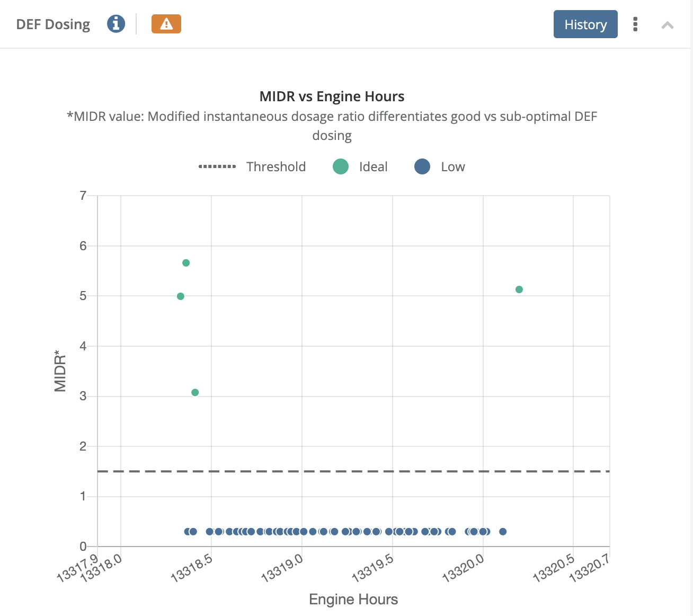Collapse the DEF Dosing panel
693x616 pixels.
[x=668, y=25]
